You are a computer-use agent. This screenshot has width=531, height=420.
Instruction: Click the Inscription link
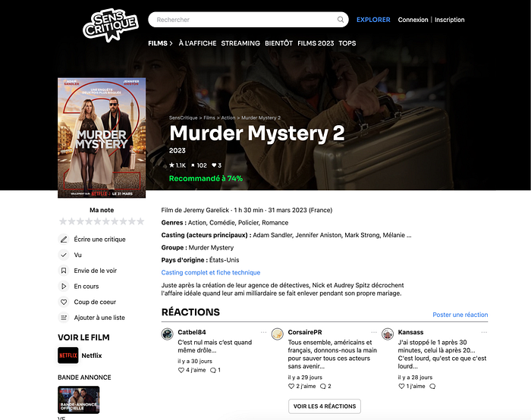[449, 20]
